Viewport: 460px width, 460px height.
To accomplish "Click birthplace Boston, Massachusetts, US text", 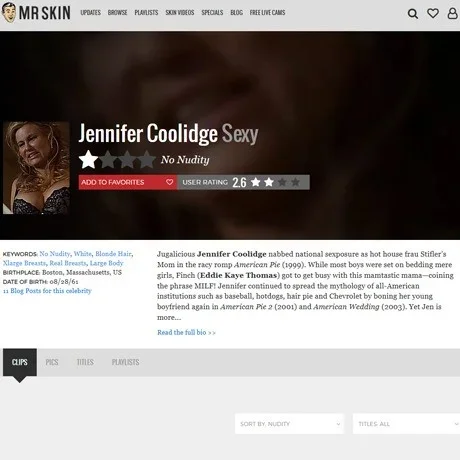I will [x=82, y=272].
